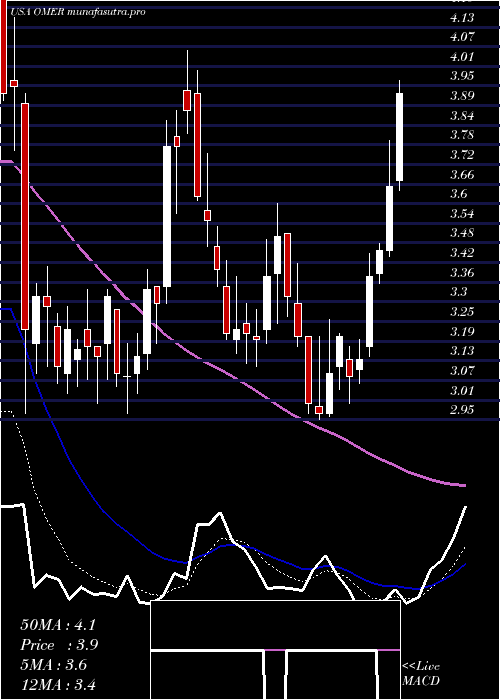Viewport: 500px width, 700px height.
Task: Select the 3.36 price axis label
Action: pyautogui.click(x=462, y=272)
